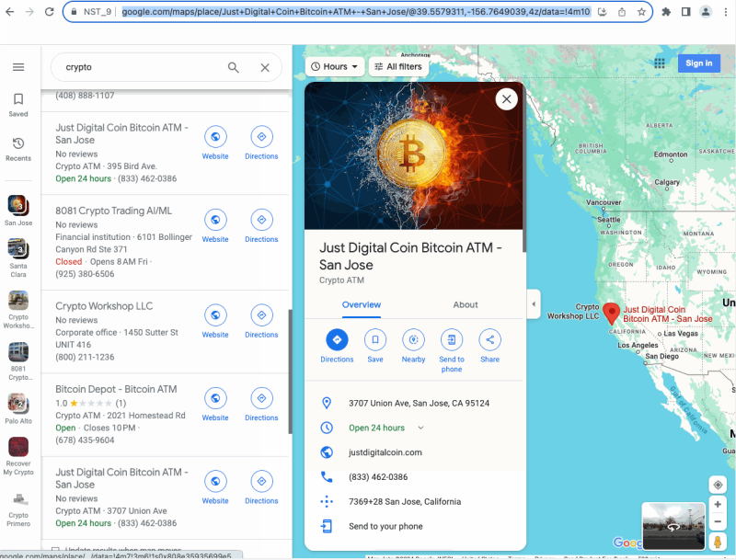Activate the Street View pegman
Screen dimensions: 736x560
click(x=718, y=542)
